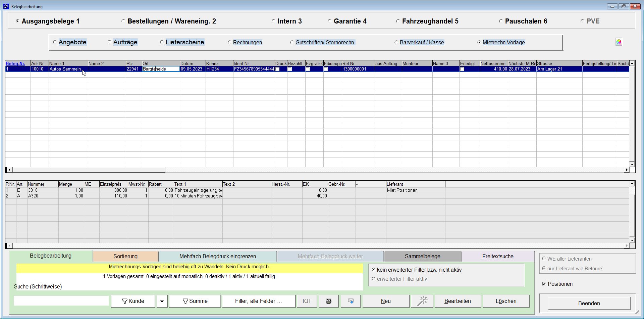Screen dimensions: 644x319
Task: Click the disabled IQT button
Action: 307,301
